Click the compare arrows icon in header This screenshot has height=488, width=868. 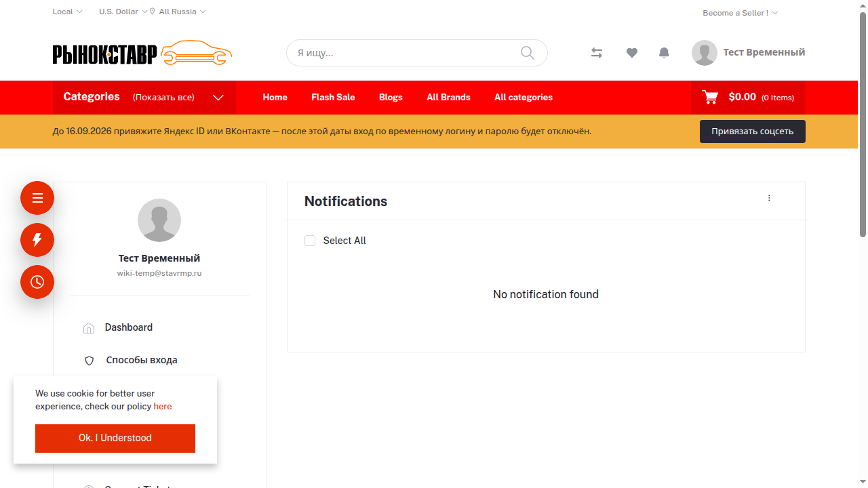point(597,53)
